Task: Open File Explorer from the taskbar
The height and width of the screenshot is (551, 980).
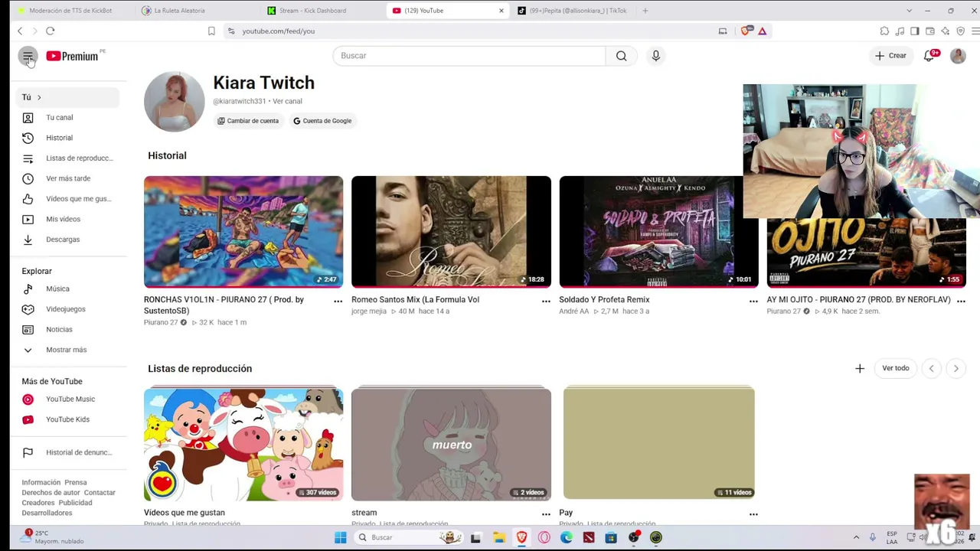Action: (498, 537)
